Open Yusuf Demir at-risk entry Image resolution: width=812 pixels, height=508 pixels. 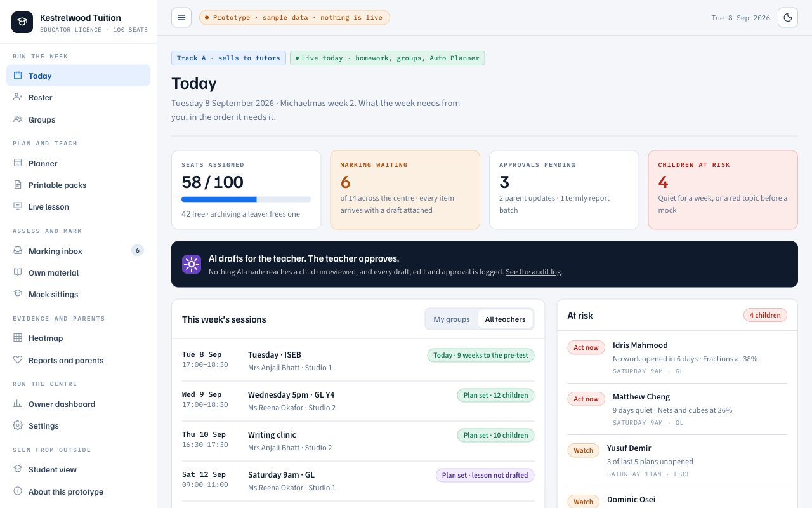click(x=677, y=460)
